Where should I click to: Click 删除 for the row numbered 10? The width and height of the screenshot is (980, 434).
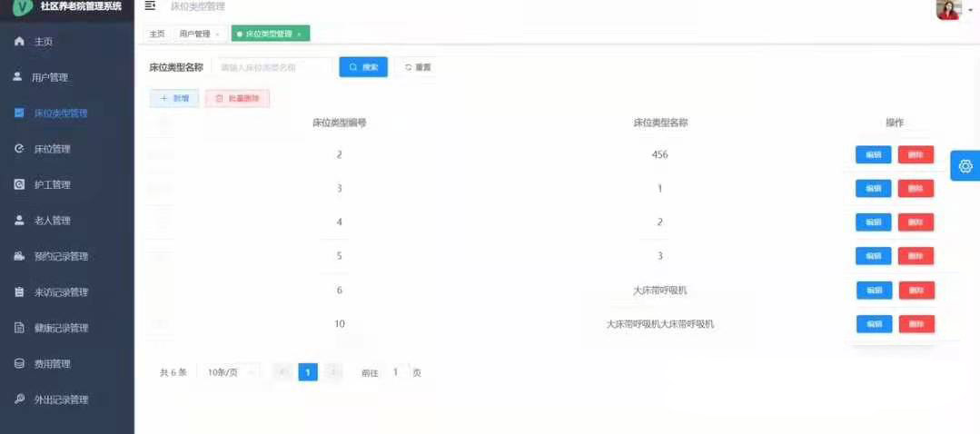(916, 324)
